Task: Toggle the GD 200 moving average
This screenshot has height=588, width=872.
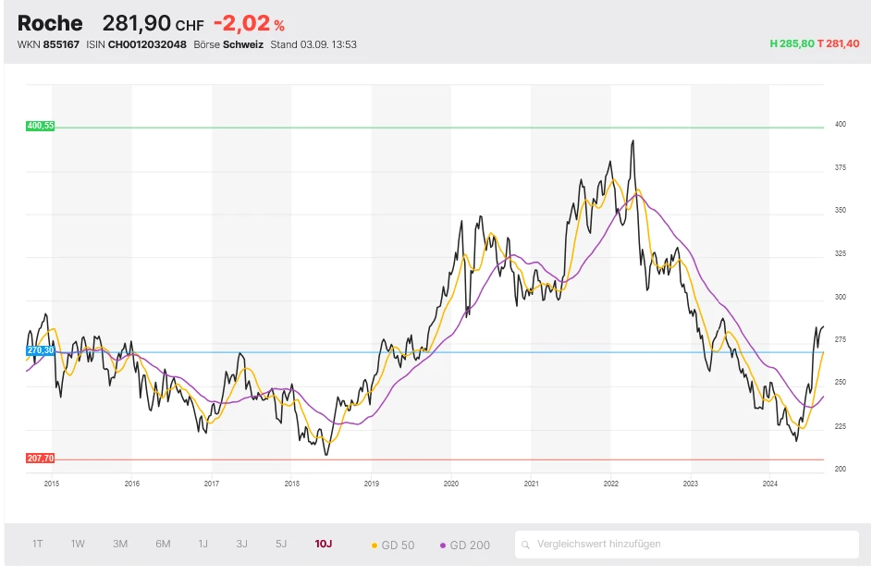Action: [466, 545]
